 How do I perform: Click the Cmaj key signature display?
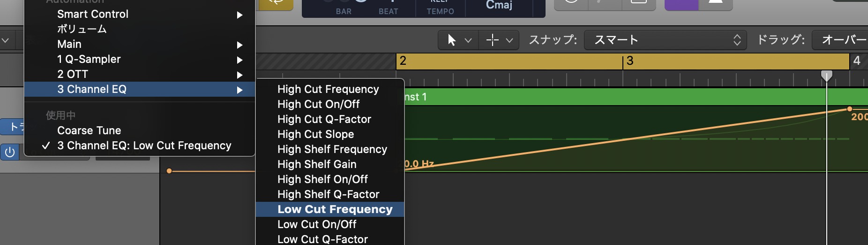pos(499,6)
